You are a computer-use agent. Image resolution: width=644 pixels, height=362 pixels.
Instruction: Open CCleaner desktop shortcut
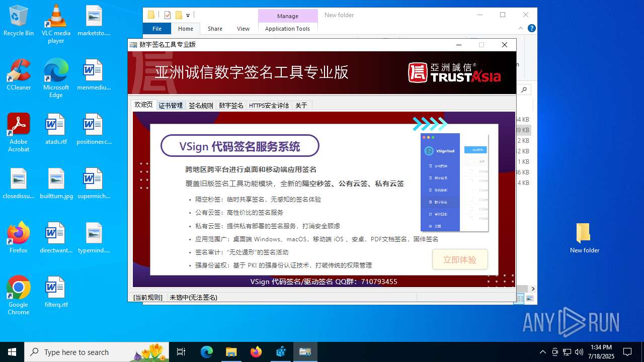(x=19, y=75)
